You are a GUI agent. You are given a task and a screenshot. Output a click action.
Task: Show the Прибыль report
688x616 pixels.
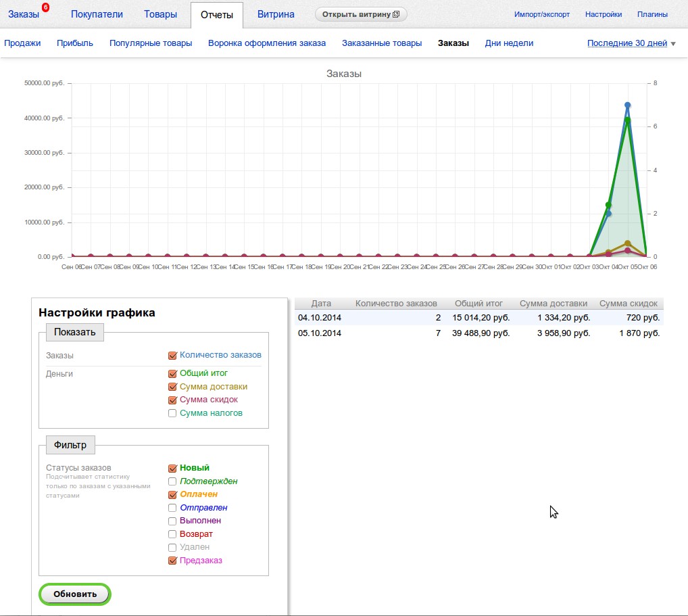pos(75,43)
